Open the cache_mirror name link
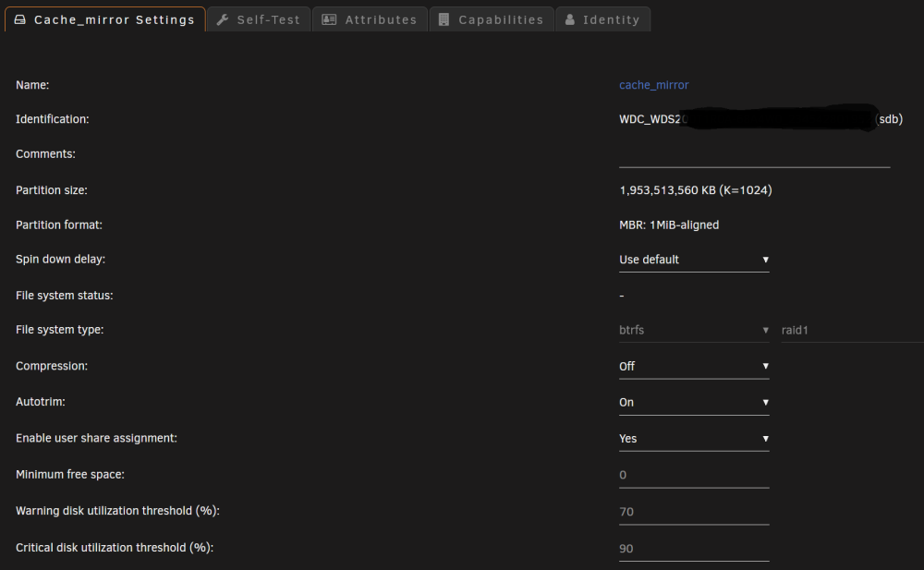The image size is (924, 570). [653, 85]
